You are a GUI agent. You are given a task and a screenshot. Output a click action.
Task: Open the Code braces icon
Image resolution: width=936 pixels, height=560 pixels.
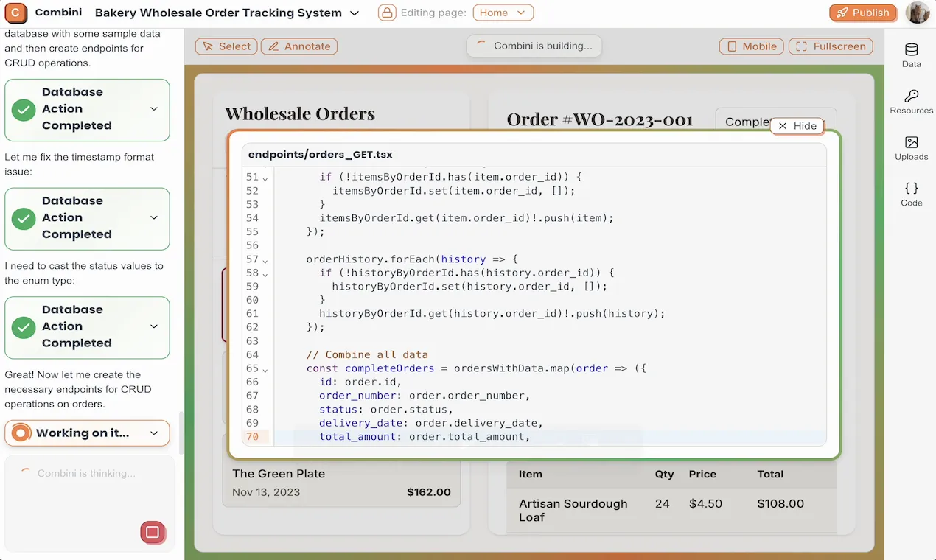(911, 189)
